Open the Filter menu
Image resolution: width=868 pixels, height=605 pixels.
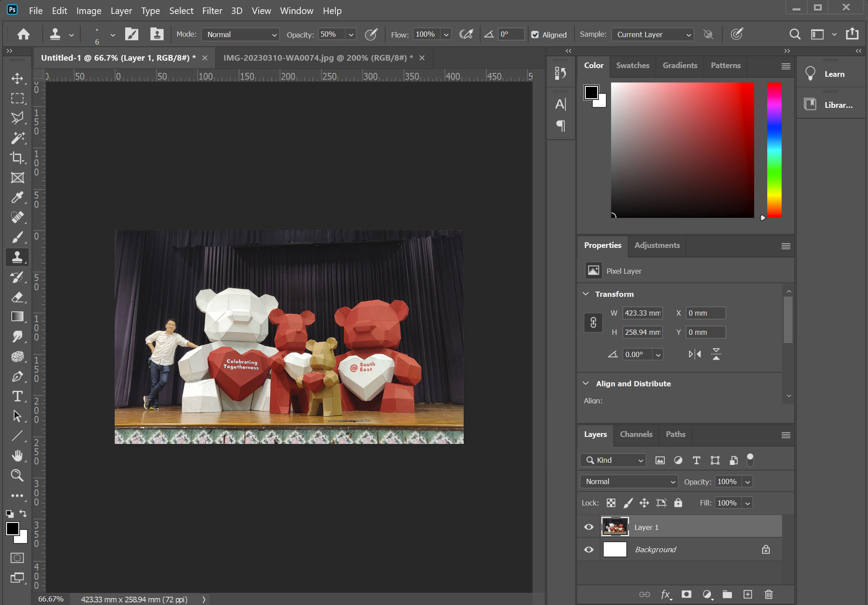[x=212, y=10]
